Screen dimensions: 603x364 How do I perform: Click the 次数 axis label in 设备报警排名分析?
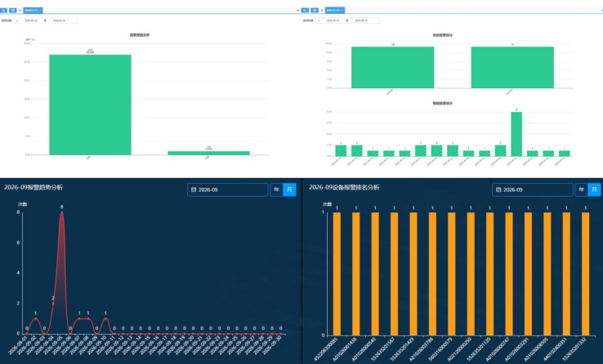328,204
